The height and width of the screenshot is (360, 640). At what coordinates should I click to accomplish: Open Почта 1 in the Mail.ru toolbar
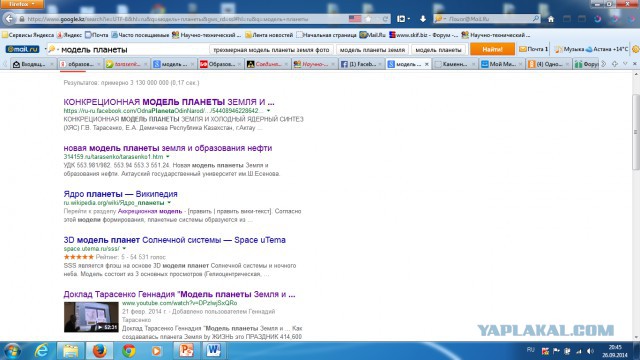pyautogui.click(x=533, y=49)
